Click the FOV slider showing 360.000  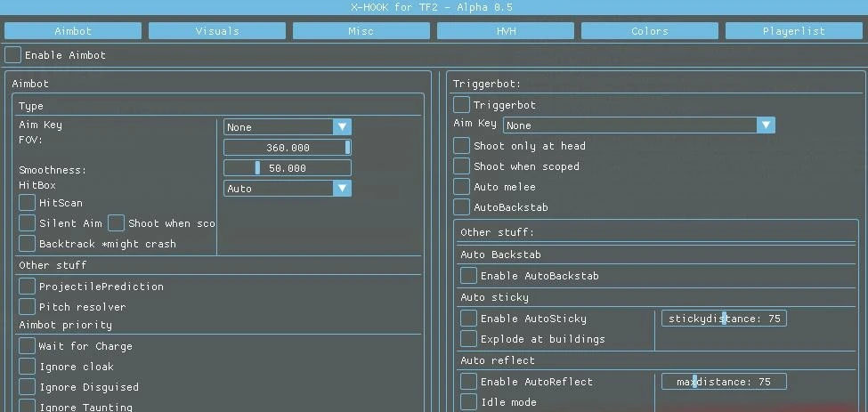(x=288, y=148)
